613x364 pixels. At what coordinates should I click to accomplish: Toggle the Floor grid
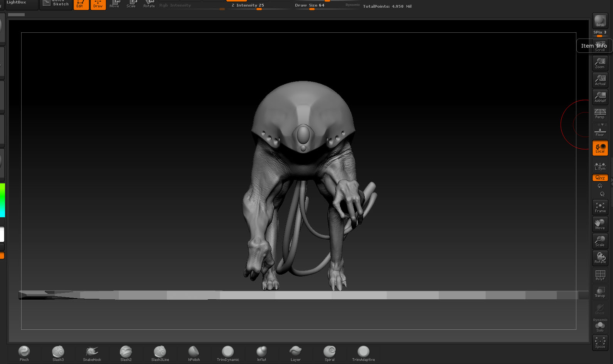[x=600, y=131]
